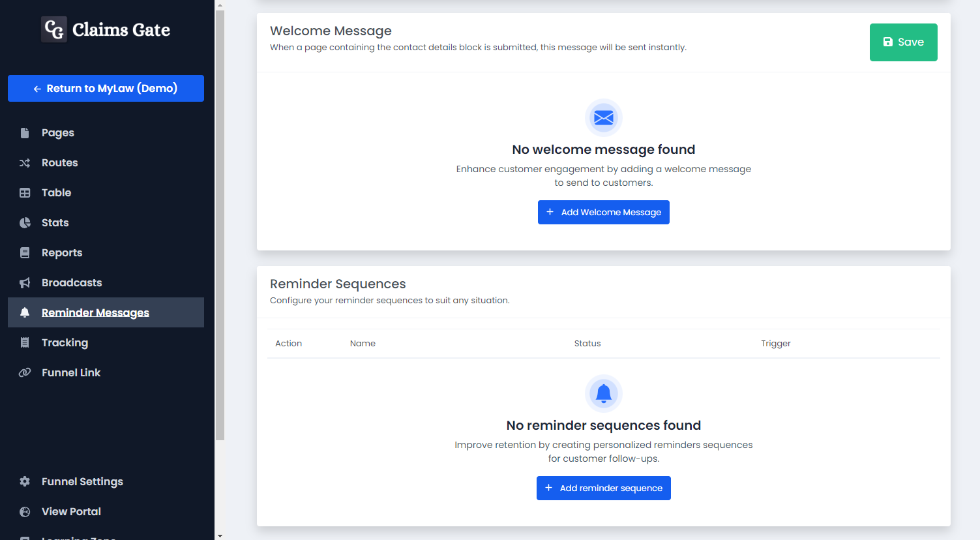Click the 'Reminder Sequences' section title
The width and height of the screenshot is (980, 540).
click(338, 284)
